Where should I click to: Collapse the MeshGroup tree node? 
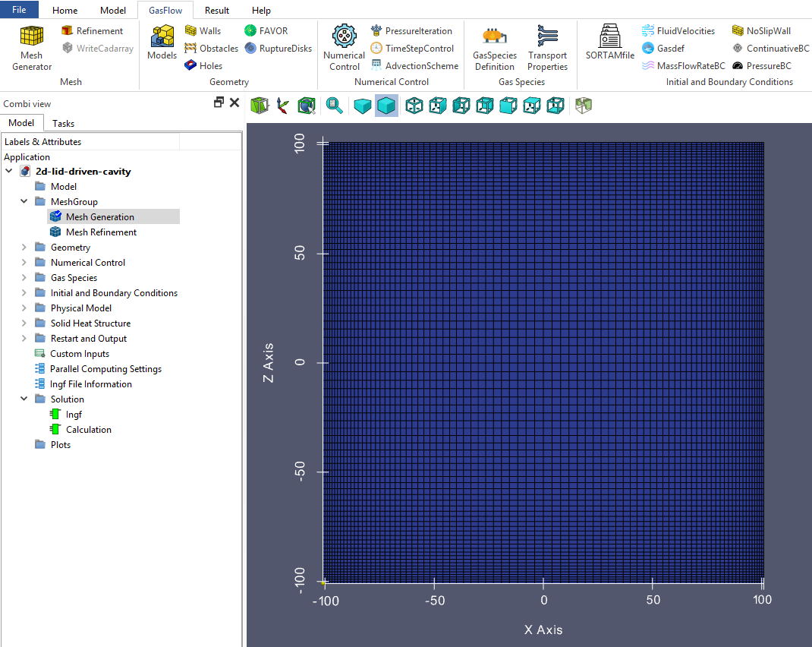pyautogui.click(x=24, y=202)
